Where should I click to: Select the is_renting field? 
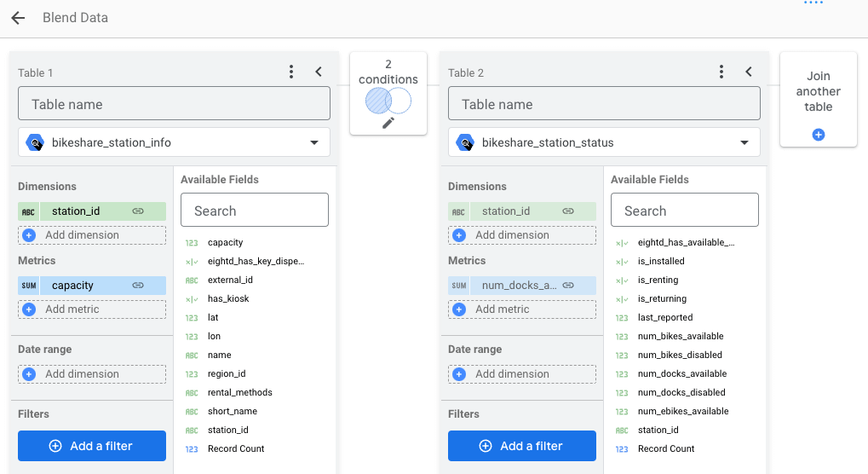pyautogui.click(x=658, y=280)
